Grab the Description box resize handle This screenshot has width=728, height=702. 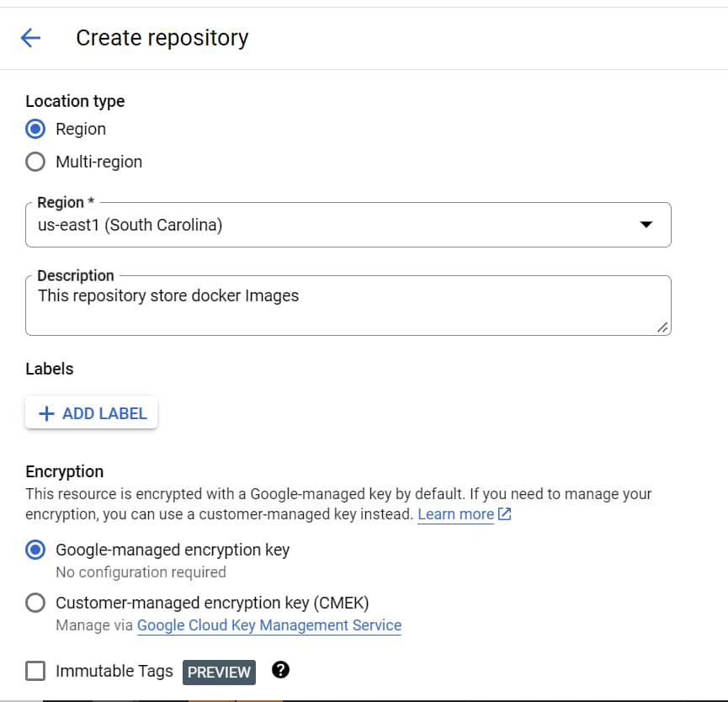click(x=662, y=327)
